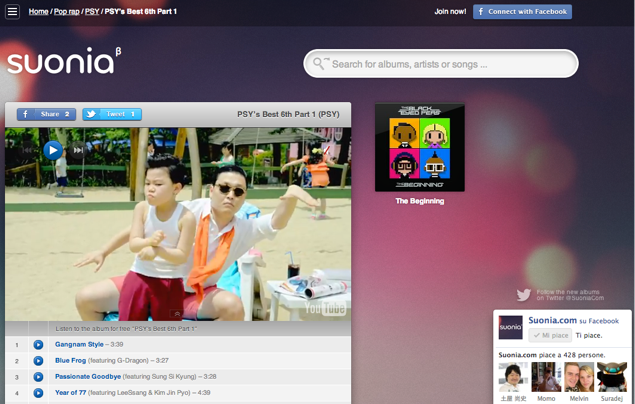Tweet this album

click(112, 114)
